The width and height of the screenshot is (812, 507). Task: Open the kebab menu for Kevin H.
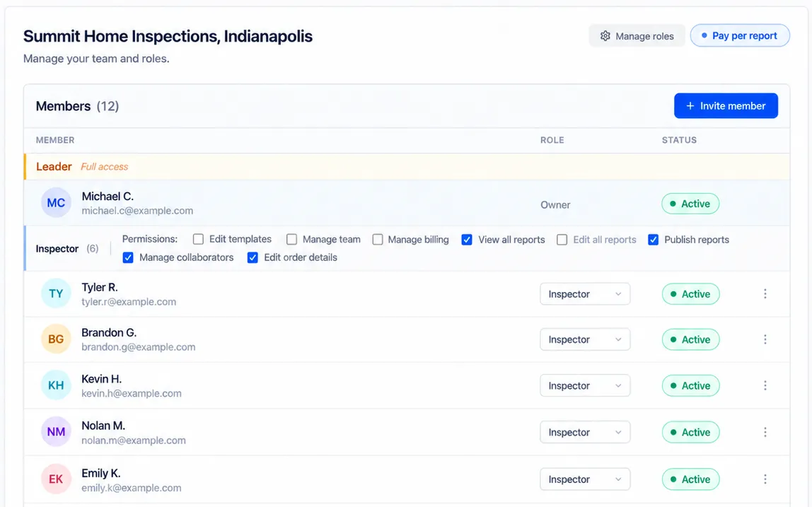(765, 385)
